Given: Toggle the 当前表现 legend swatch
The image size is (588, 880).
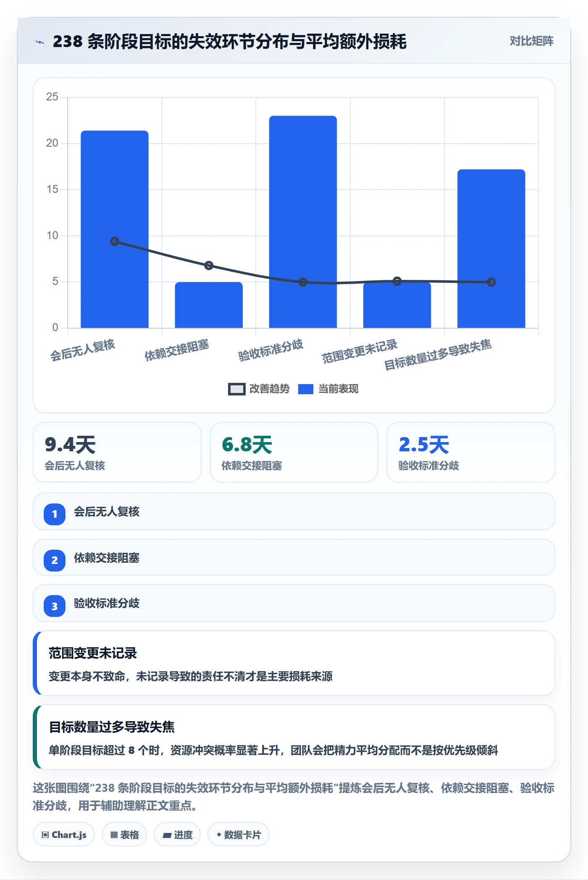Looking at the screenshot, I should pyautogui.click(x=305, y=389).
